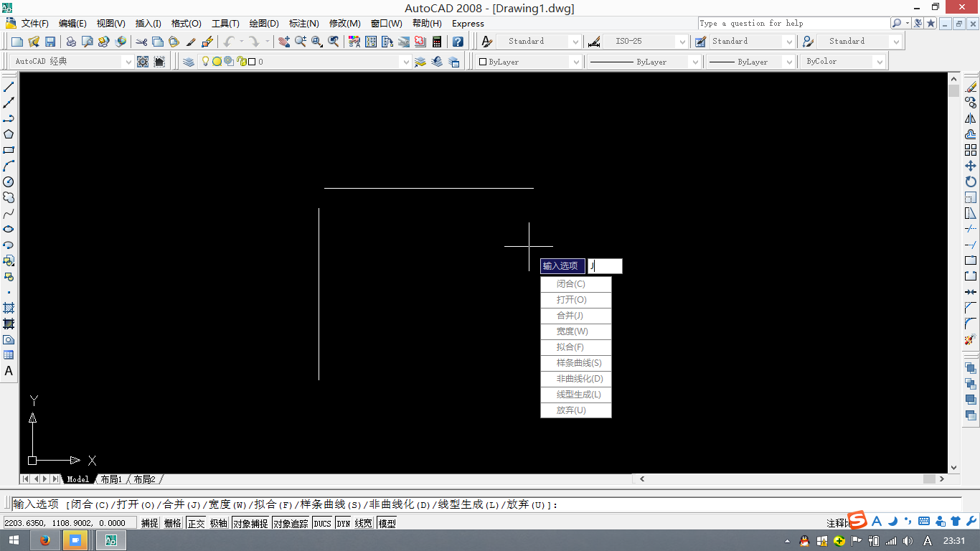The image size is (980, 551).
Task: Toggle DUCS in status bar
Action: click(x=322, y=523)
